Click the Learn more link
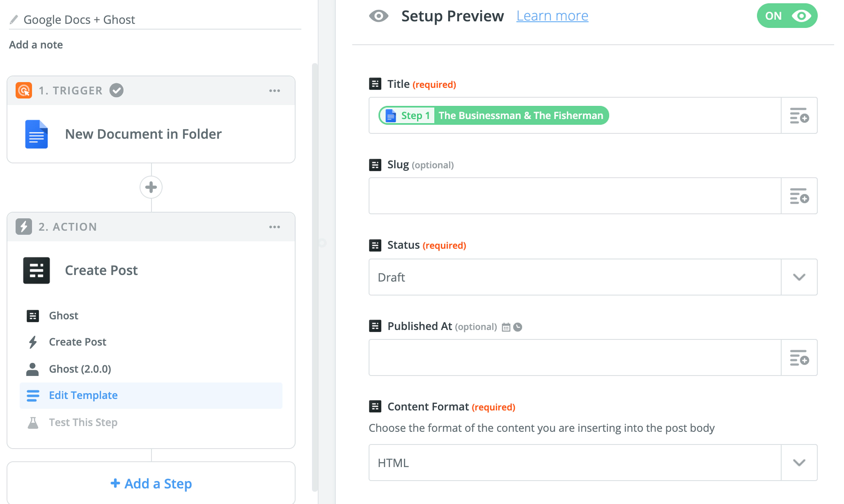The image size is (844, 504). [552, 16]
